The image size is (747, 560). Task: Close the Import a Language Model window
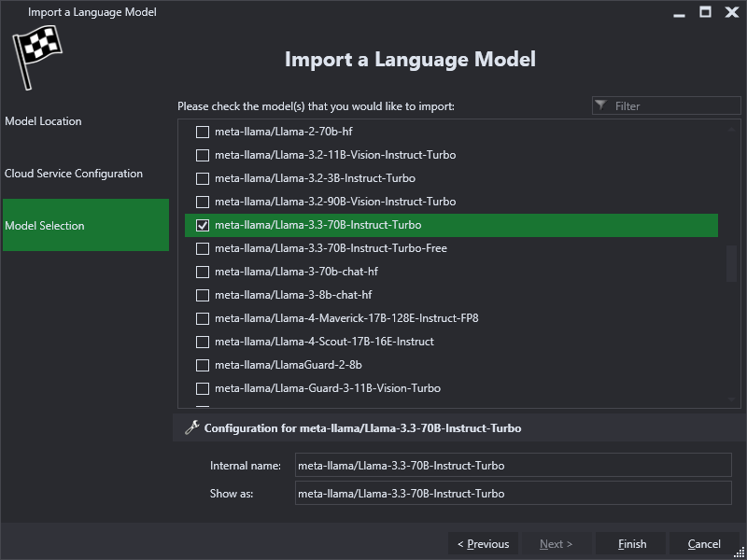pyautogui.click(x=731, y=12)
